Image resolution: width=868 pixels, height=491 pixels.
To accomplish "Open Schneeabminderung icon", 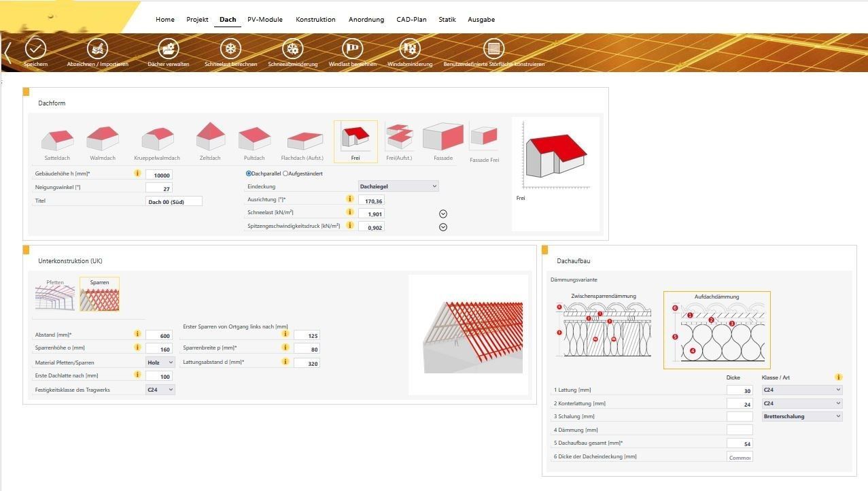I will [293, 48].
